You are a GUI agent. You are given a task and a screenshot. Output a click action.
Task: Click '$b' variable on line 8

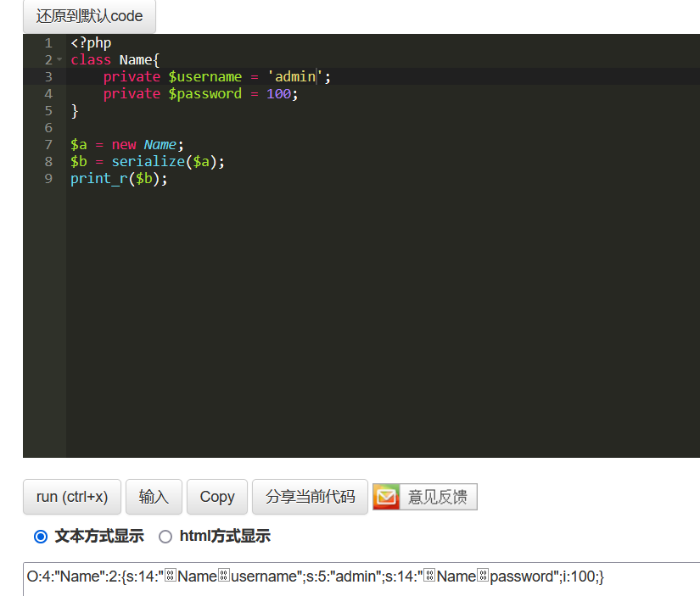click(79, 161)
